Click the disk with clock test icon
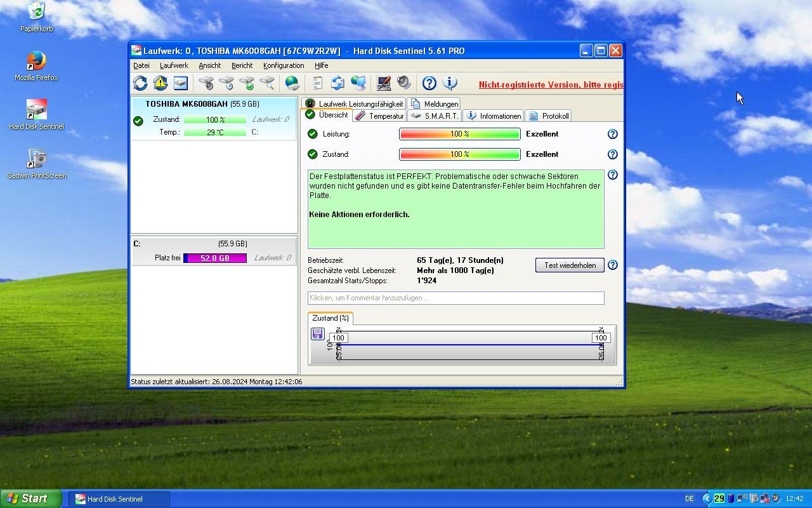Viewport: 812px width, 508px height. [x=226, y=83]
